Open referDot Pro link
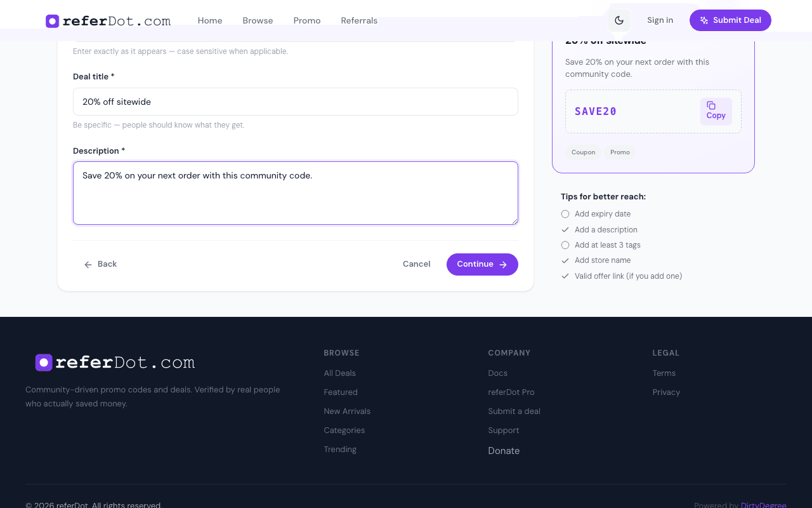Screen dimensions: 812x508 pos(511,392)
